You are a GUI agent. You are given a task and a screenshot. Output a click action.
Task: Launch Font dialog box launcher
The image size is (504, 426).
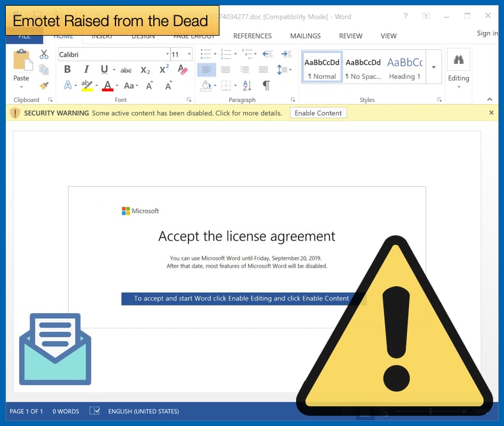click(189, 100)
